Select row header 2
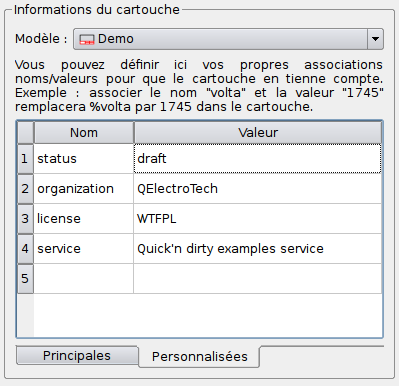399x386 pixels. click(x=25, y=189)
